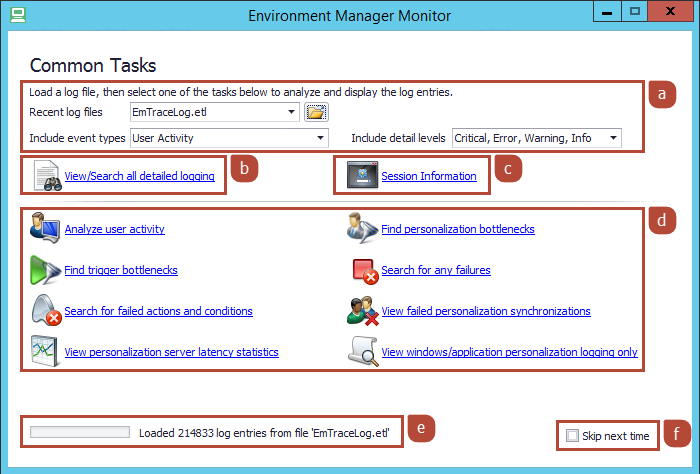
Task: Open View/Search all detailed logging link
Action: pyautogui.click(x=139, y=177)
